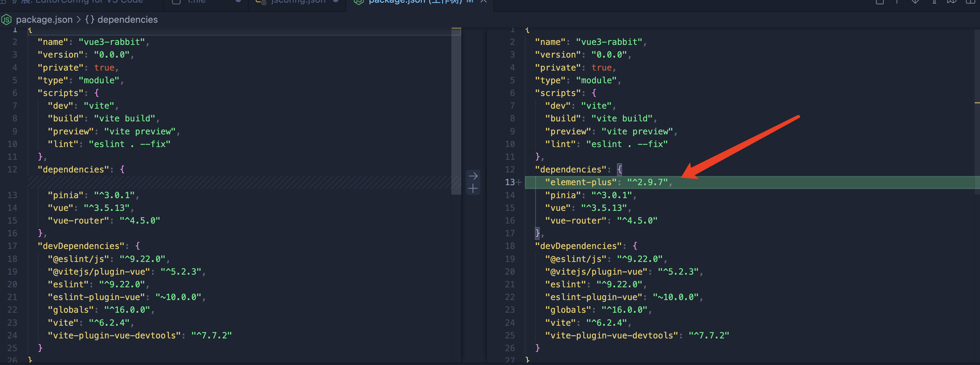Click the jsconfig.json tab file icon
The image size is (980, 365).
point(261,2)
